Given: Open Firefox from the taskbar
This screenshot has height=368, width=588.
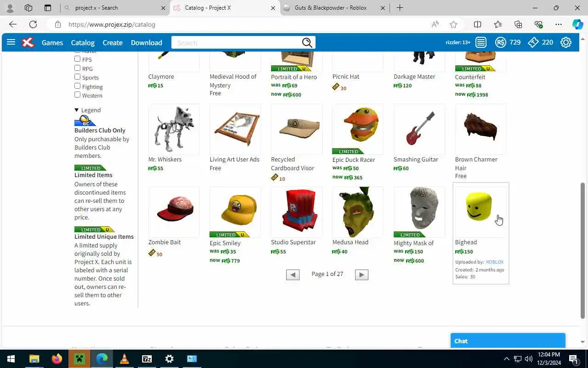Looking at the screenshot, I should (57, 359).
